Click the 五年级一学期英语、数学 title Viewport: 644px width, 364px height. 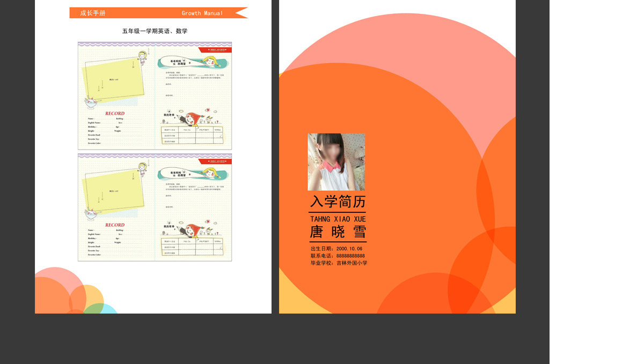155,31
